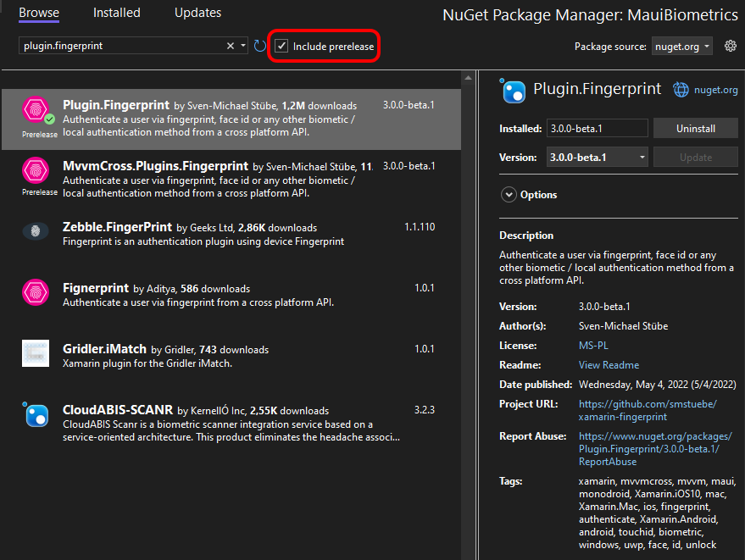Viewport: 745px width, 560px height.
Task: Click the nuget.org globe icon
Action: (x=681, y=89)
